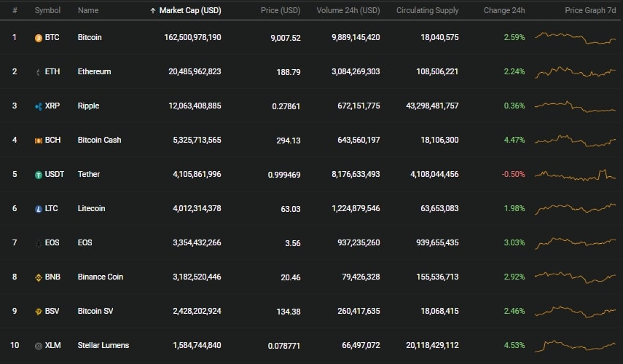Open the Stellar Lumens name link
The image size is (623, 364).
click(103, 345)
